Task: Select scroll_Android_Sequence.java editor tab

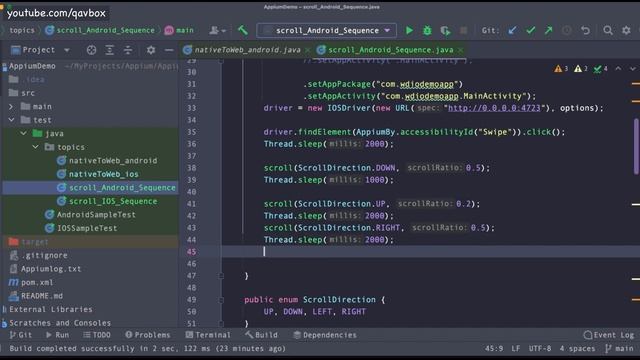Action: tap(391, 50)
